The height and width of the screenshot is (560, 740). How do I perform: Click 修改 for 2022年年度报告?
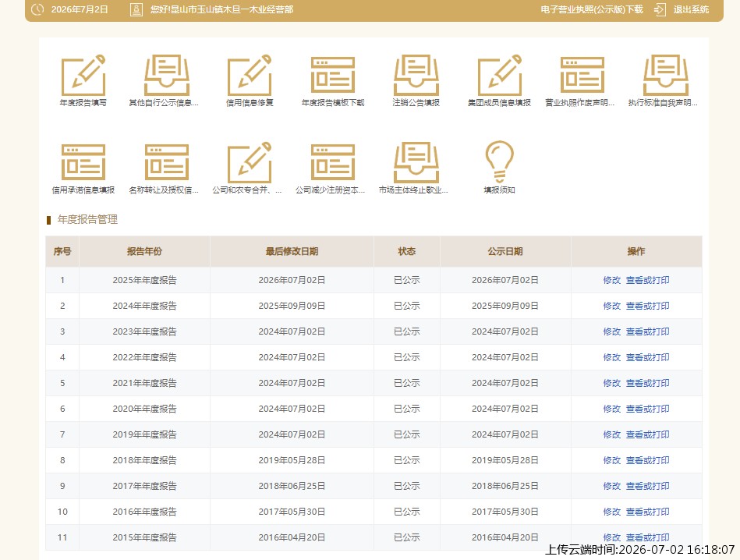611,357
